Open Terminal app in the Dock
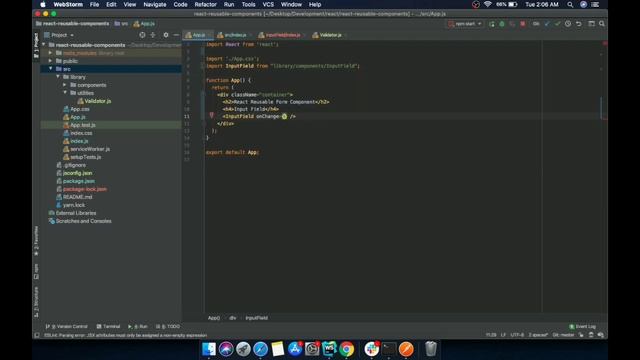640x360 pixels. (389, 349)
